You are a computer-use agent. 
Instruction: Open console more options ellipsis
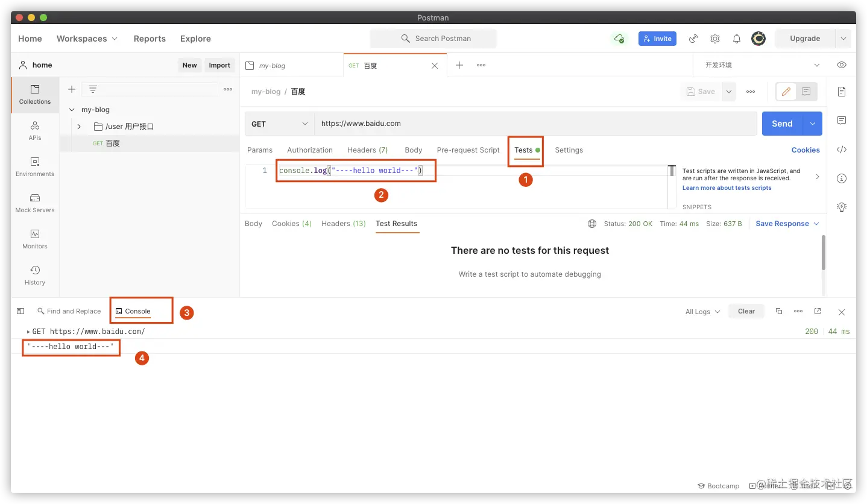[798, 311]
